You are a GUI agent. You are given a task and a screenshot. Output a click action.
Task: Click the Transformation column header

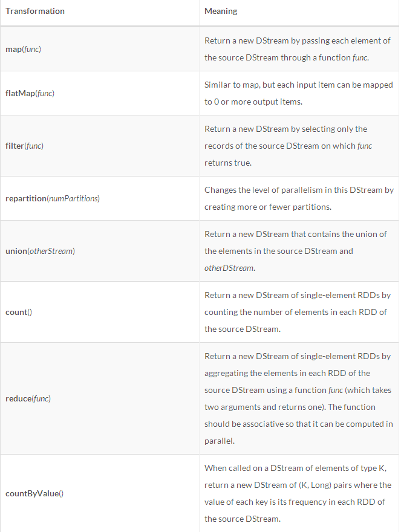tap(35, 11)
